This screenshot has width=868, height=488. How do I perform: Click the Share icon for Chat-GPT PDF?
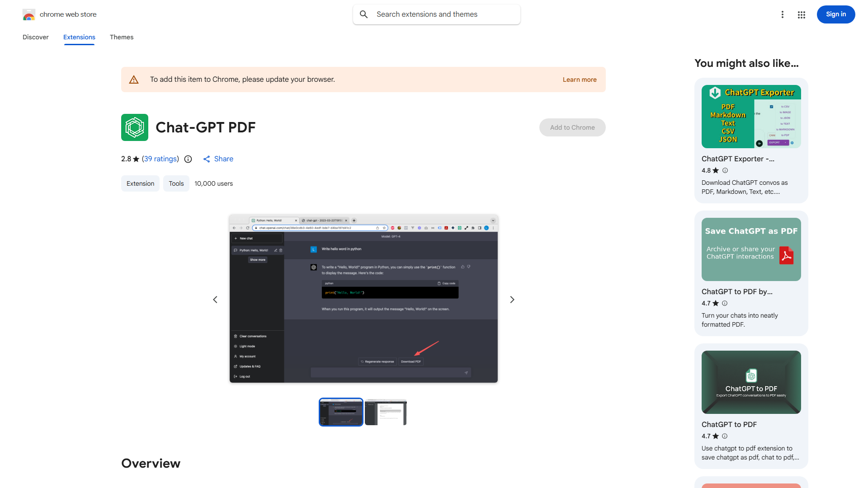pos(207,159)
